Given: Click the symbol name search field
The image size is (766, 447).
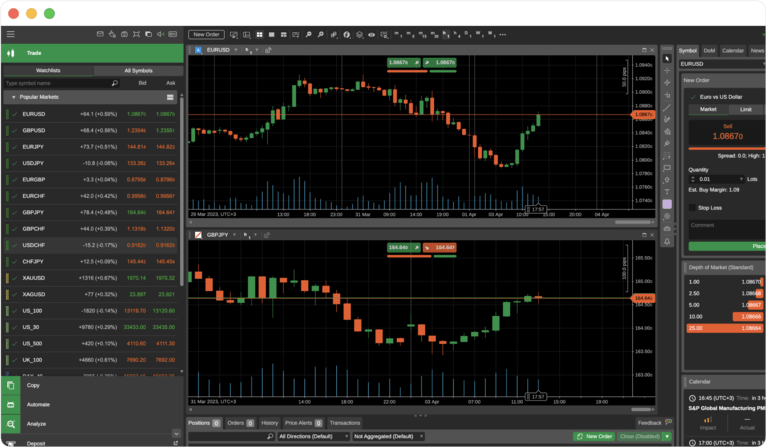Looking at the screenshot, I should [55, 84].
